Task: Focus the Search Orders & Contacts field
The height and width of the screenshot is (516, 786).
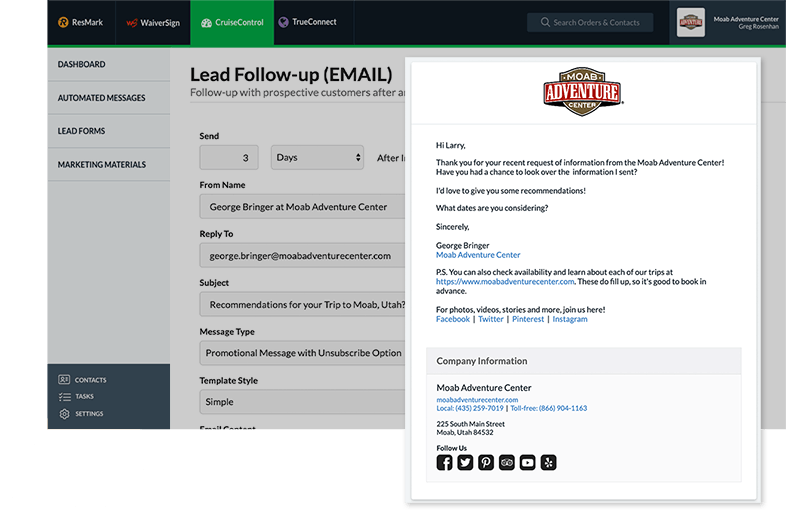Action: coord(590,23)
